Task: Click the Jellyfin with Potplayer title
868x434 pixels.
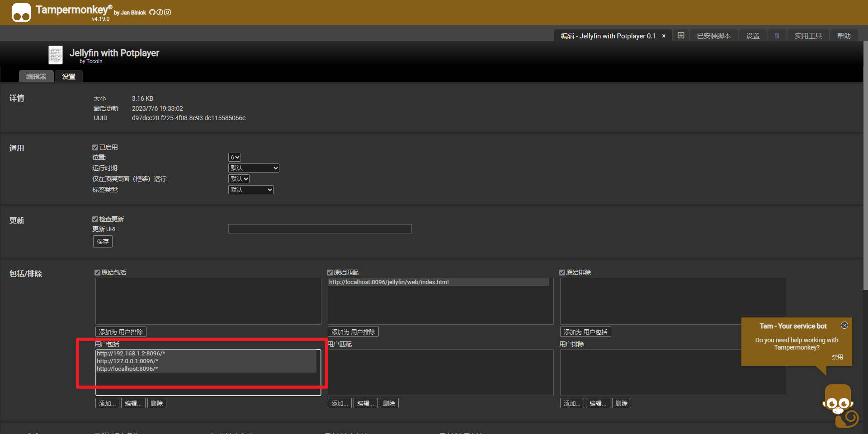Action: [114, 53]
